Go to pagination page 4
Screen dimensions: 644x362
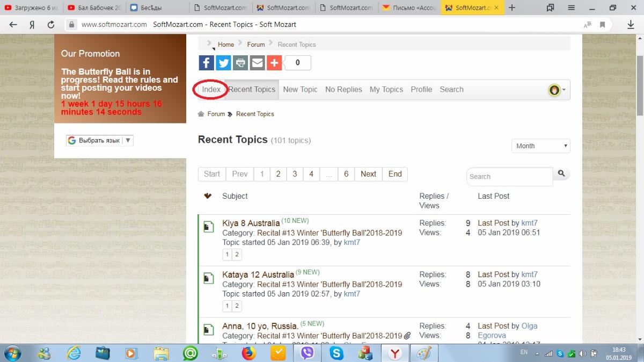311,174
